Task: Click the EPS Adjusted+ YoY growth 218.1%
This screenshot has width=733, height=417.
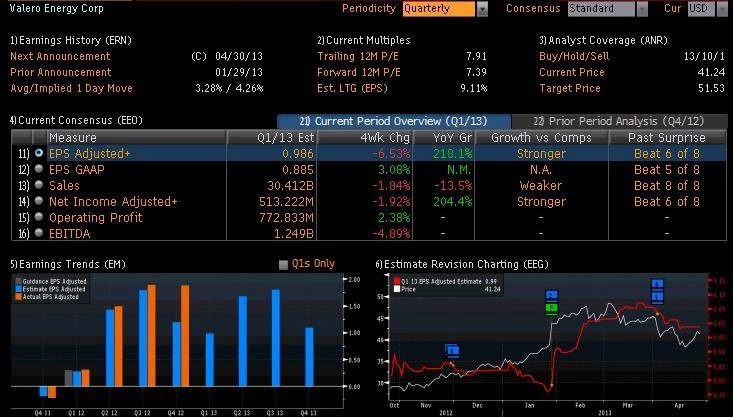Action: [453, 153]
